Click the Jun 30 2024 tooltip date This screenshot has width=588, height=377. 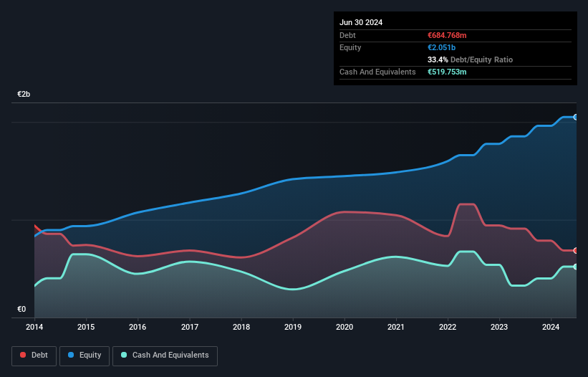(361, 22)
